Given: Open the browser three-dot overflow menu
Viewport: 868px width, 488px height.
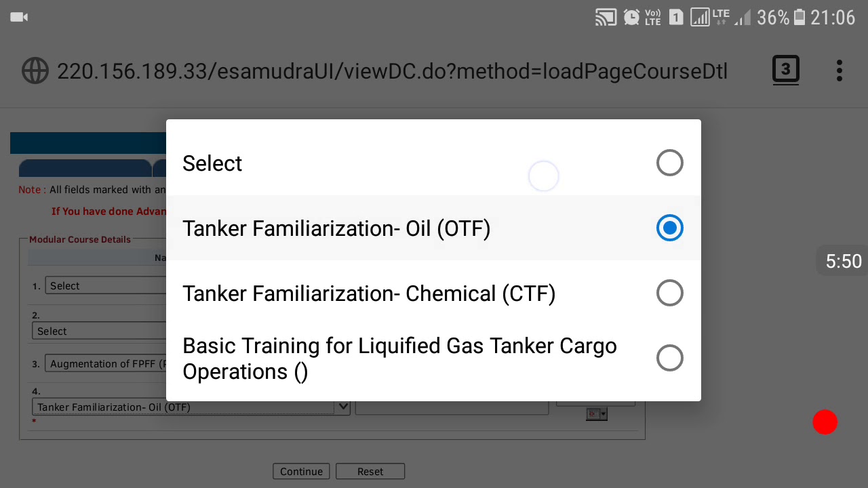Looking at the screenshot, I should [x=840, y=70].
